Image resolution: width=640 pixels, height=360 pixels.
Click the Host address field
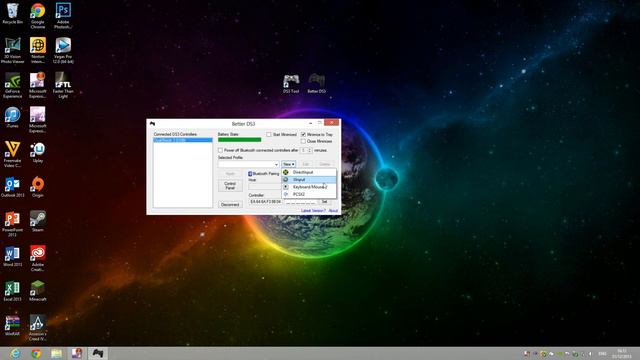[x=265, y=186]
